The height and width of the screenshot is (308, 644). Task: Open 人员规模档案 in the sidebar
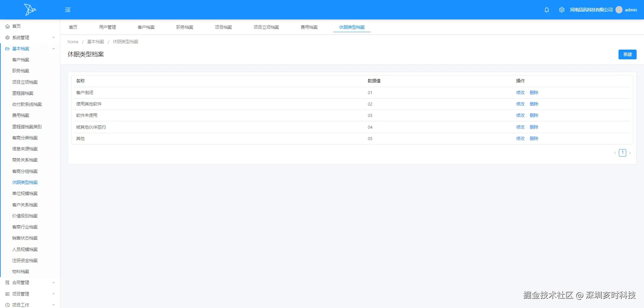tap(25, 249)
